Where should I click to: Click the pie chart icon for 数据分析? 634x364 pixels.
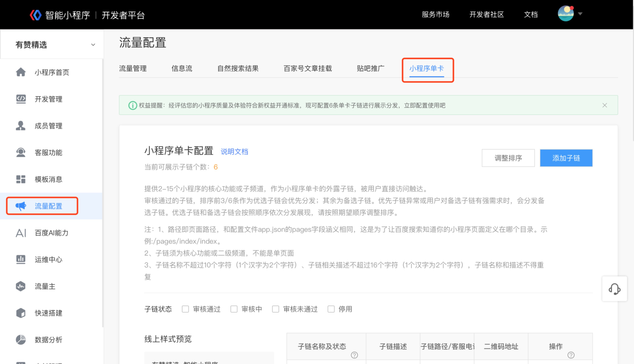coord(20,340)
